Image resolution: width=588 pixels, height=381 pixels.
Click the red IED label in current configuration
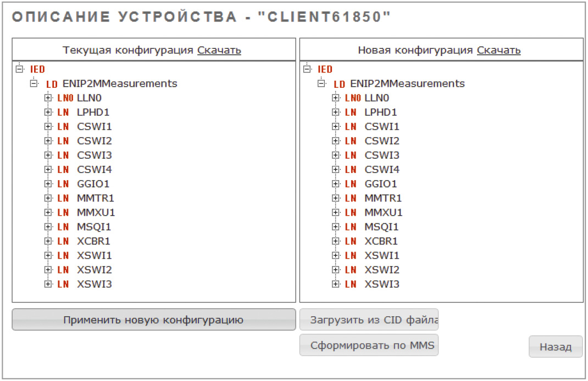tap(37, 69)
